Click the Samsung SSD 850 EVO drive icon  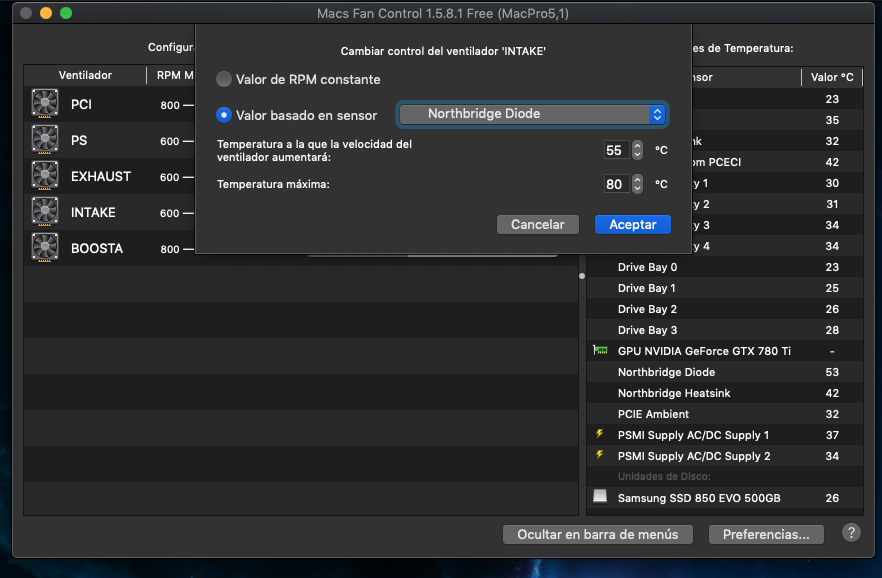pos(600,497)
